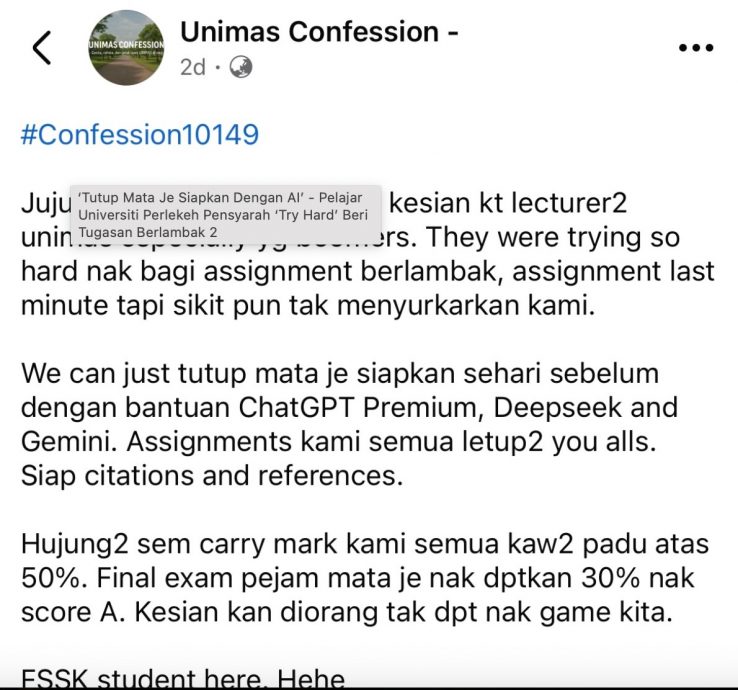Open the Unimas Confession page name
This screenshot has width=738, height=690.
point(319,32)
